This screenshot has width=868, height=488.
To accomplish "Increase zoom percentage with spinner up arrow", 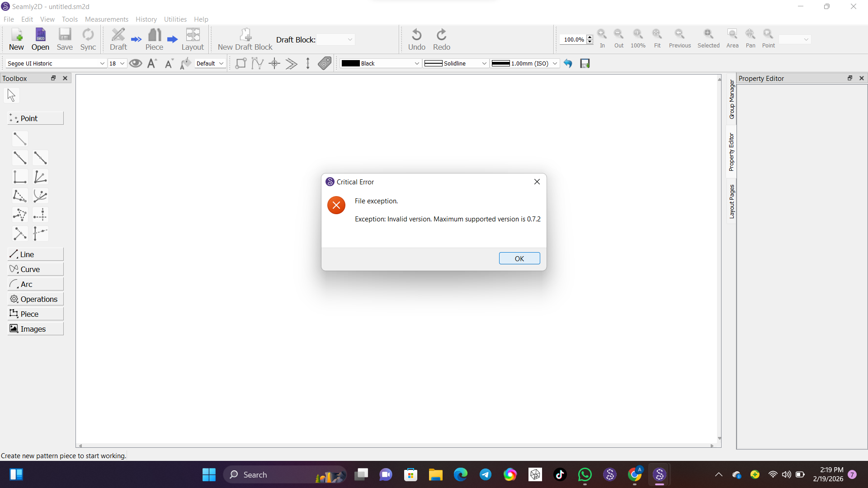I will point(590,37).
